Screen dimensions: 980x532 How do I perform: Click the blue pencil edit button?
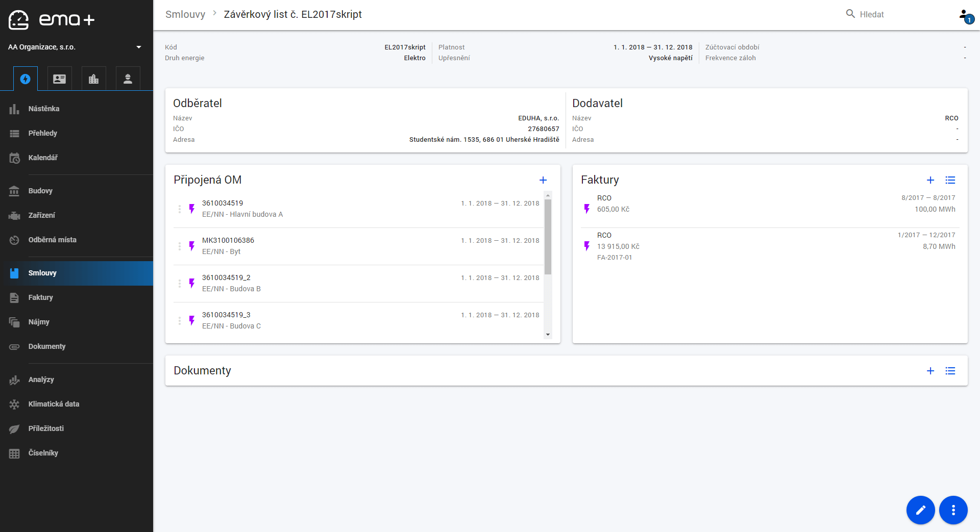[920, 510]
